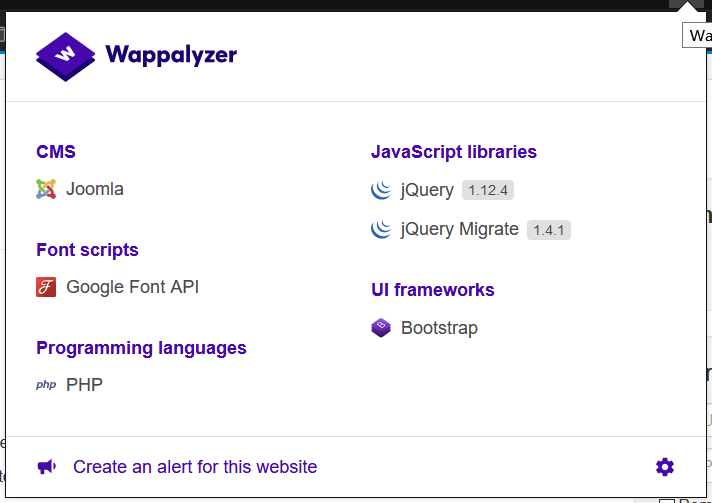Click the Bootstrap logo icon
The image size is (712, 503).
pos(381,328)
